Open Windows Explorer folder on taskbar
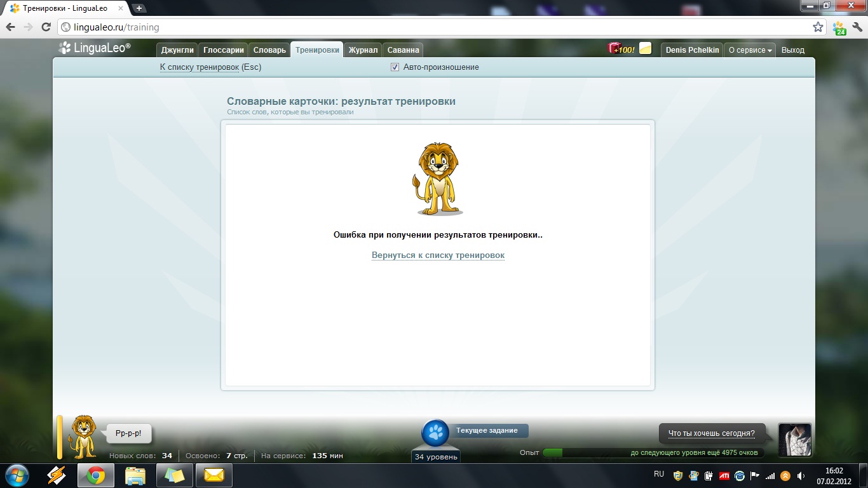The image size is (868, 488). point(135,475)
